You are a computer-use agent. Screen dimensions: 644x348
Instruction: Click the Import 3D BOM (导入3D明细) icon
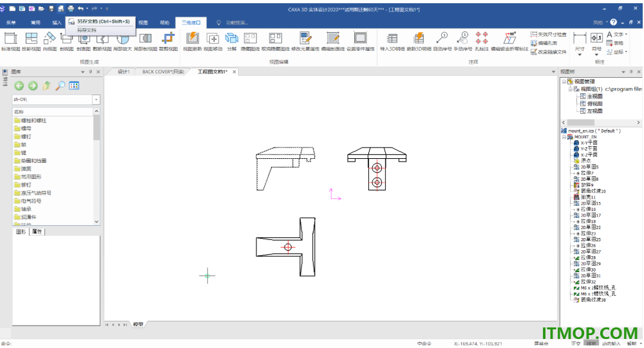coord(392,42)
